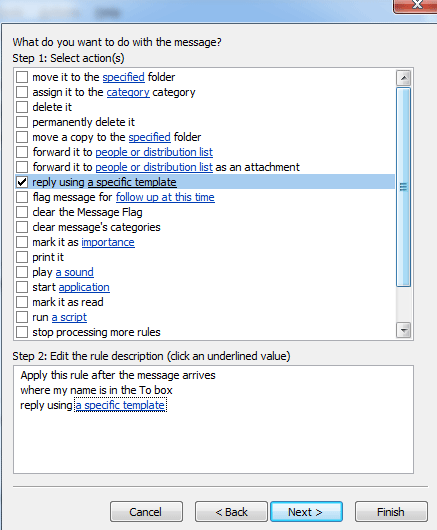Tick 'permanently delete it' checkbox
This screenshot has height=530, width=437.
22,122
